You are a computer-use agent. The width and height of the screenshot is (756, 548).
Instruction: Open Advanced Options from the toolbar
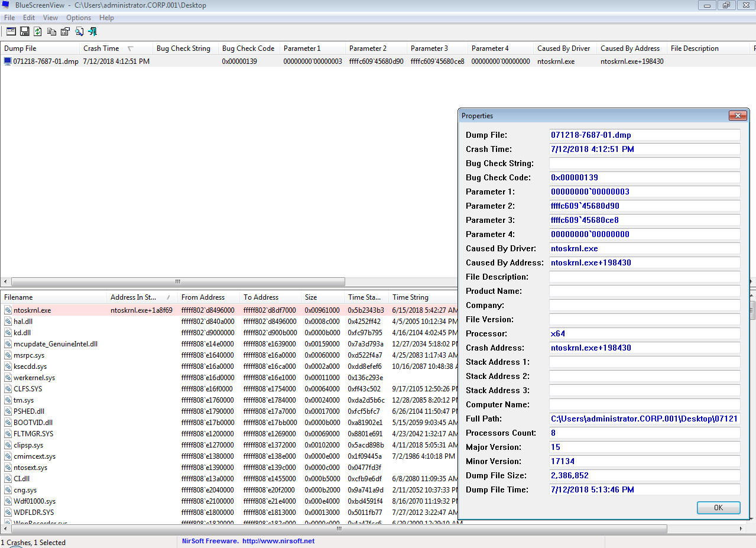[11, 31]
